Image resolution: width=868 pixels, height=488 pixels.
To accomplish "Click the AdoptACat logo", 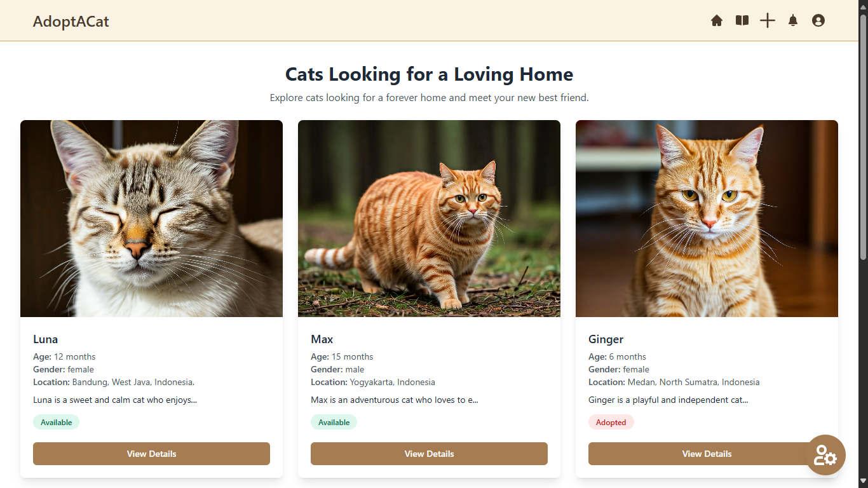I will [x=71, y=21].
